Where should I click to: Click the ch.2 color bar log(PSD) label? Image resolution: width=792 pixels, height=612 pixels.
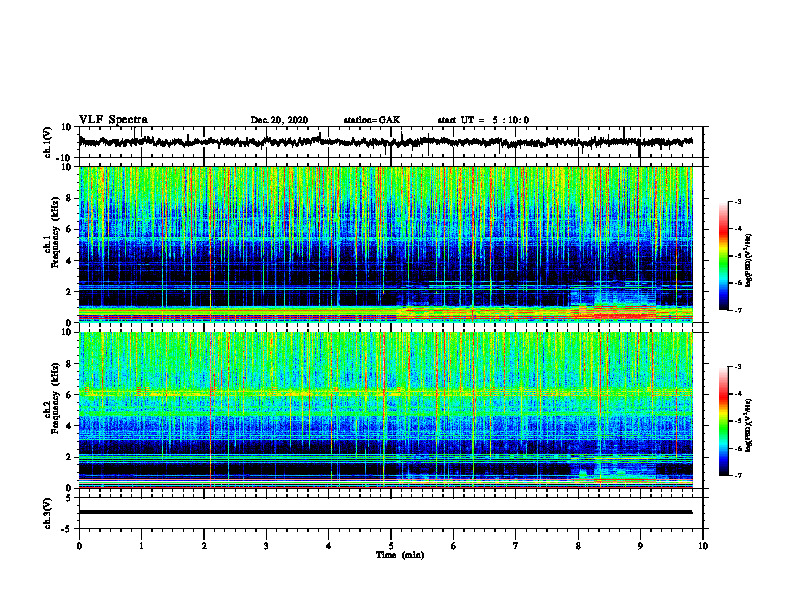(x=749, y=425)
